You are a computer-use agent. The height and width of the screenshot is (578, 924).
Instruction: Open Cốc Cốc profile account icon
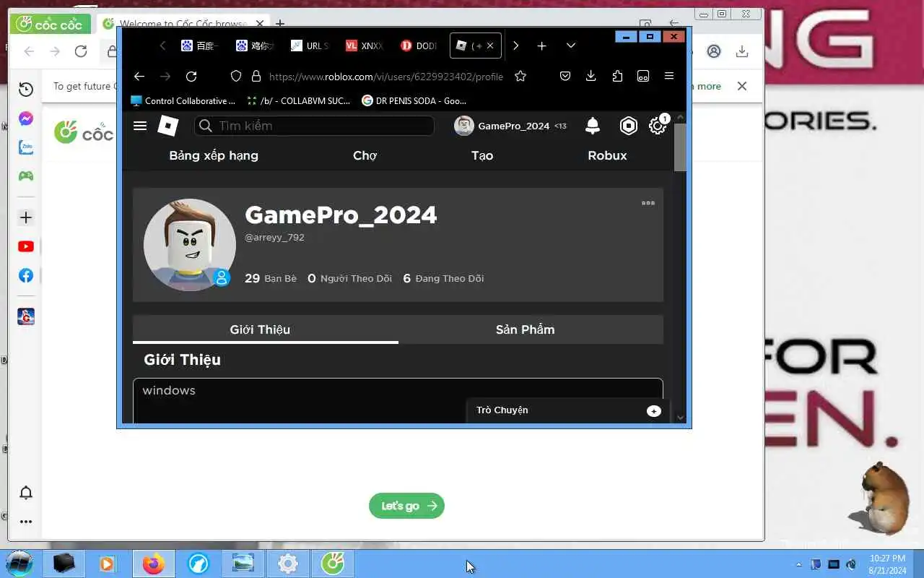pos(714,51)
